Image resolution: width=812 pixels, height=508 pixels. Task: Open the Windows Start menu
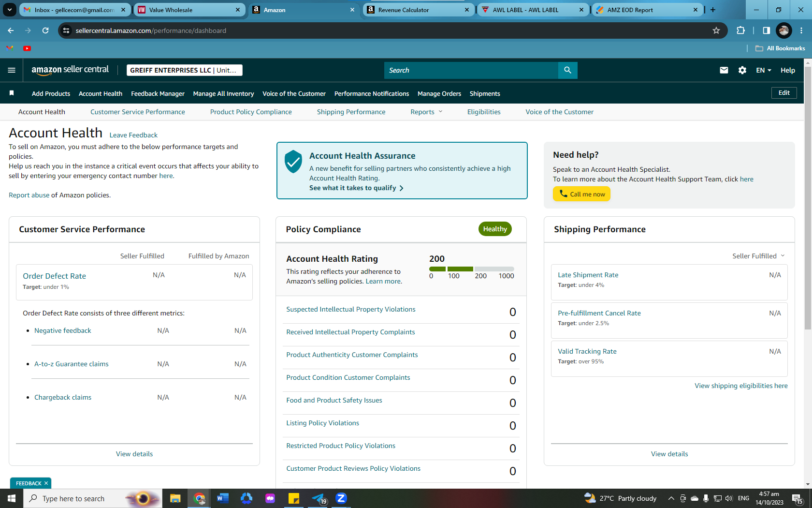(12, 498)
